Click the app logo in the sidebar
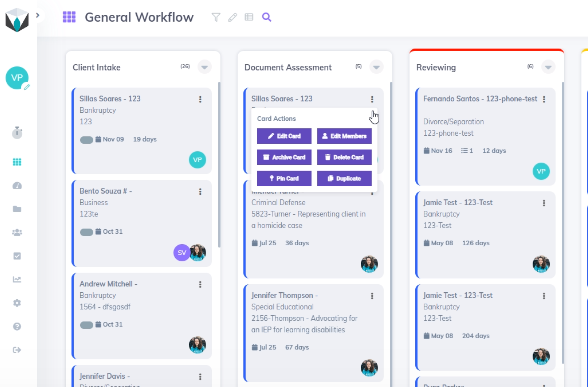 pyautogui.click(x=17, y=20)
